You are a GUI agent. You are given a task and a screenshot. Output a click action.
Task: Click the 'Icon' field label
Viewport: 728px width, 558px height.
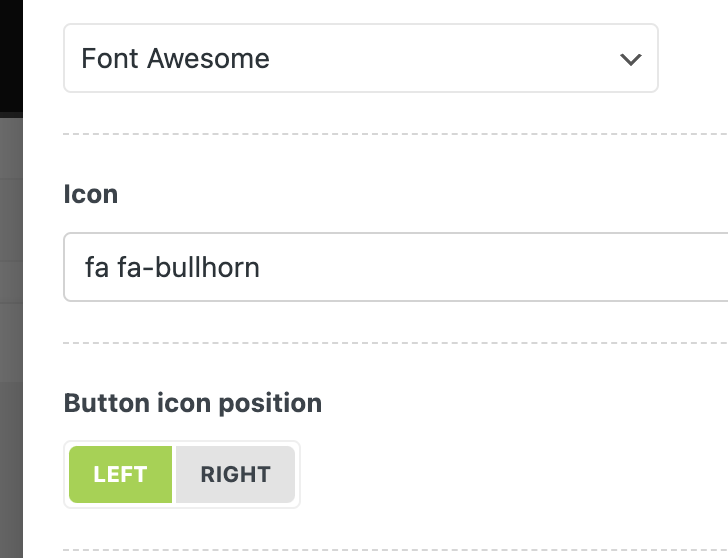coord(91,193)
